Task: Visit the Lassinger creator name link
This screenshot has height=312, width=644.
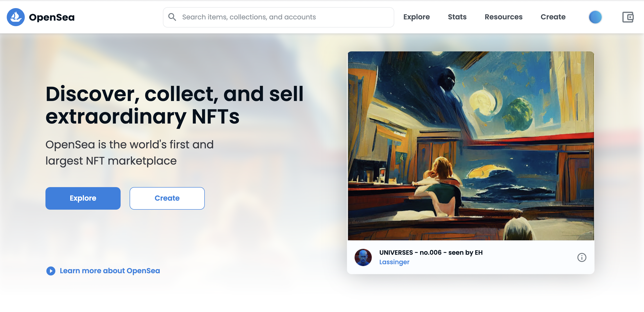Action: [x=394, y=262]
